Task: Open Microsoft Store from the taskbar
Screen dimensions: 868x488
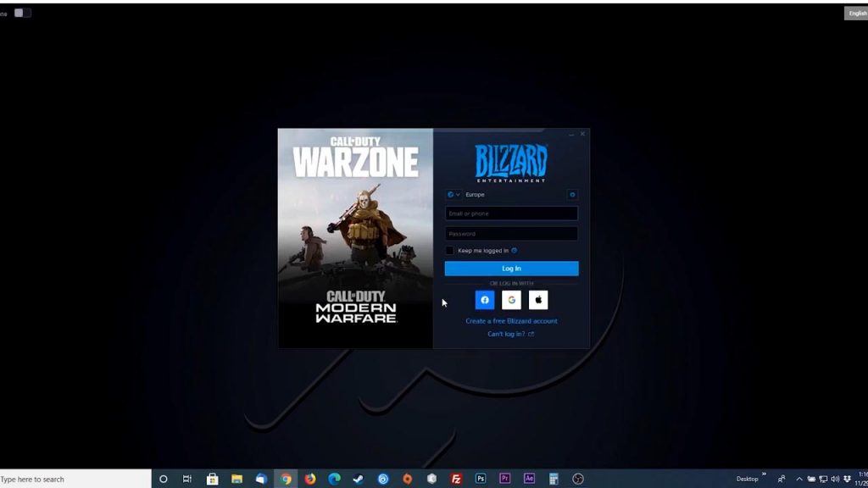Action: (213, 480)
